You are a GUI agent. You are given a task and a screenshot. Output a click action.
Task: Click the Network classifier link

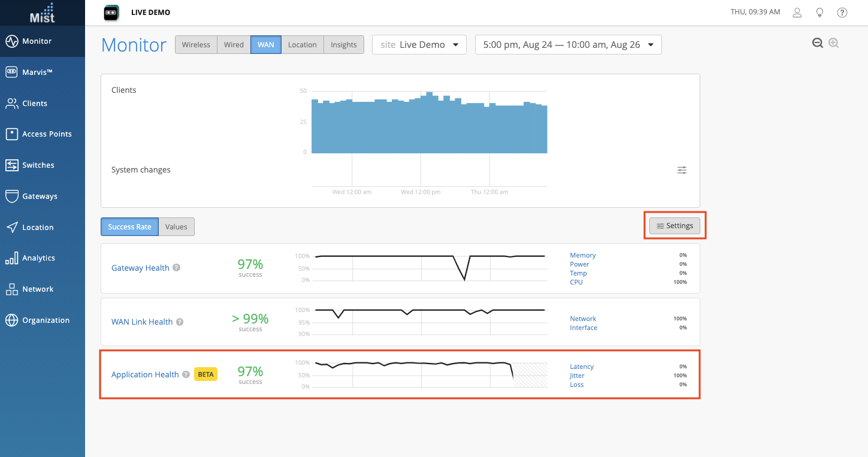[583, 319]
